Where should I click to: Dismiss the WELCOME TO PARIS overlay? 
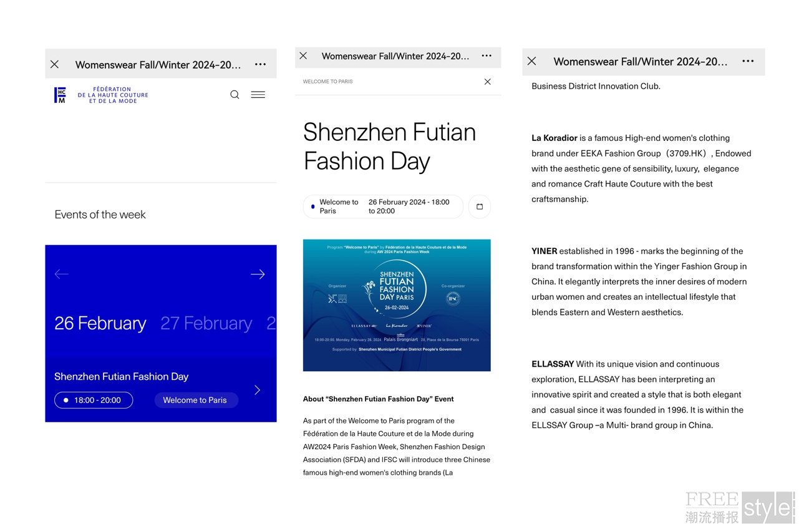point(488,82)
